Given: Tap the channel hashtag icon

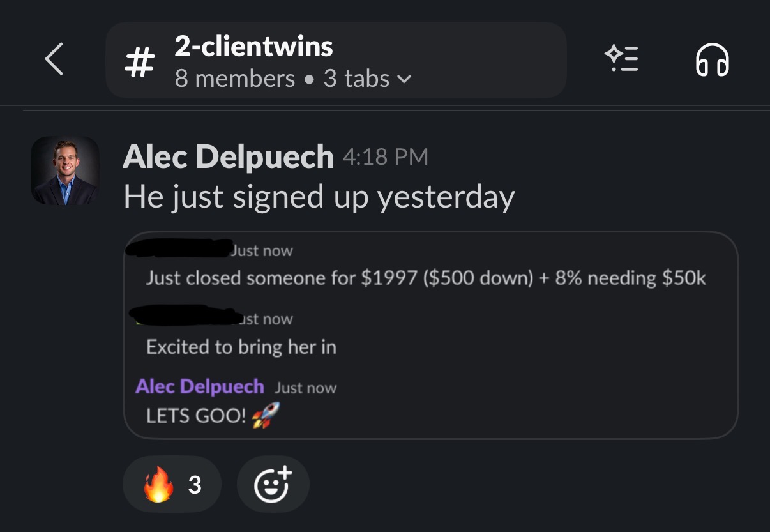Looking at the screenshot, I should [139, 63].
